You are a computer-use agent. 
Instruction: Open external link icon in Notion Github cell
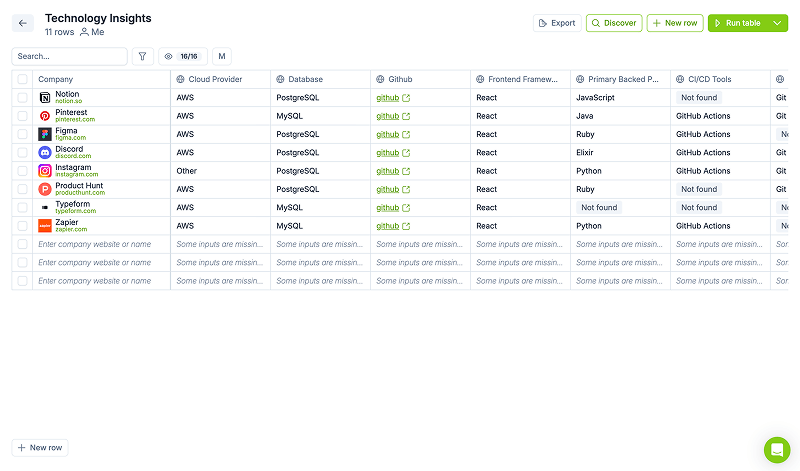point(406,98)
